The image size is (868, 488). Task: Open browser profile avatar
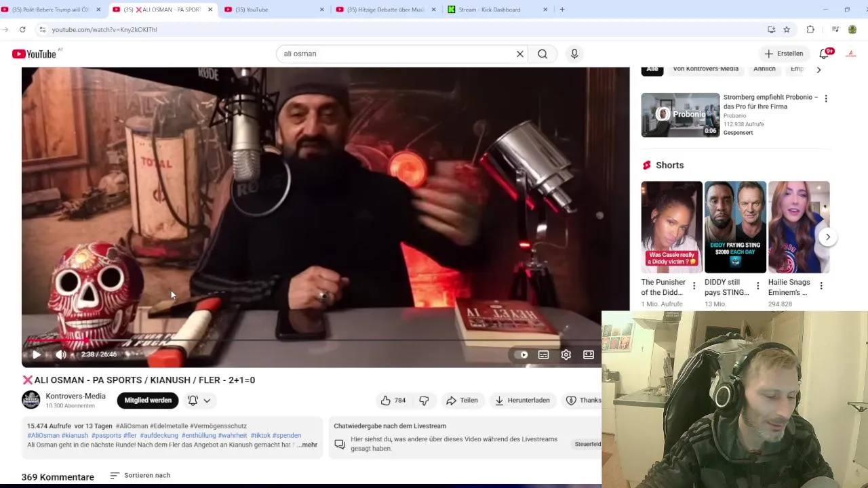pyautogui.click(x=852, y=29)
